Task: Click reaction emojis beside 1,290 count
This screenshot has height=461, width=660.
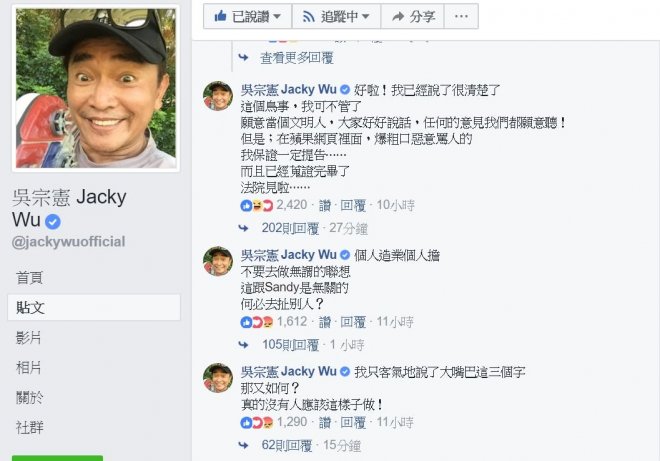Action: click(x=257, y=422)
